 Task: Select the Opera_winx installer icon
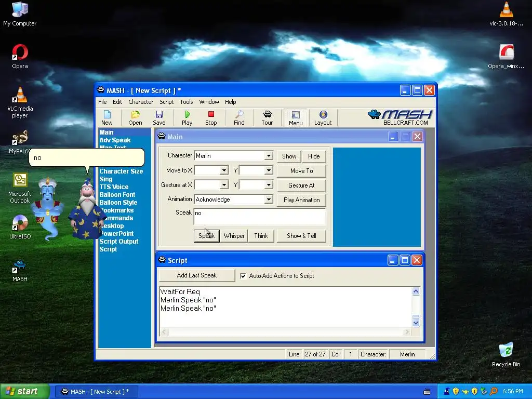[506, 56]
